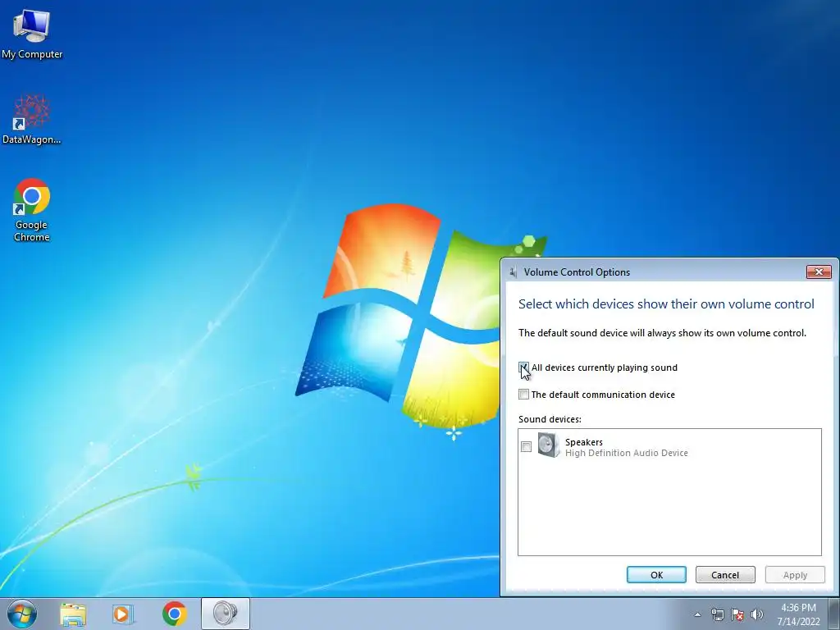Launch Windows Media Player from the taskbar
The height and width of the screenshot is (630, 840).
point(123,614)
